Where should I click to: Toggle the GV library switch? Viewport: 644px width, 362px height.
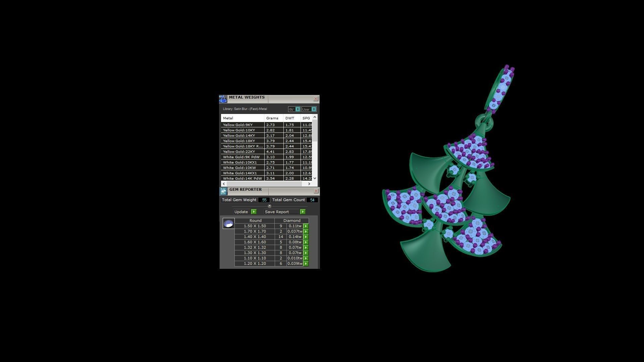298,109
